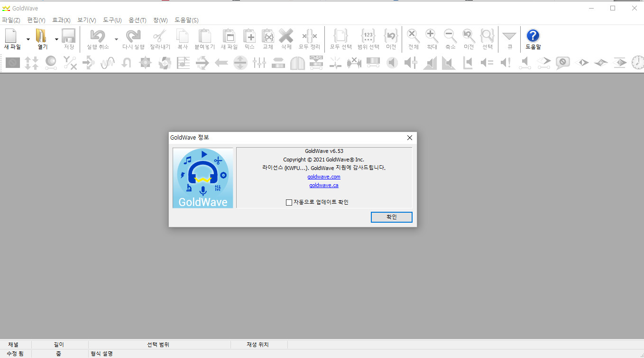Click the 삭제 (Delete) X icon
The width and height of the screenshot is (644, 358).
click(x=286, y=36)
